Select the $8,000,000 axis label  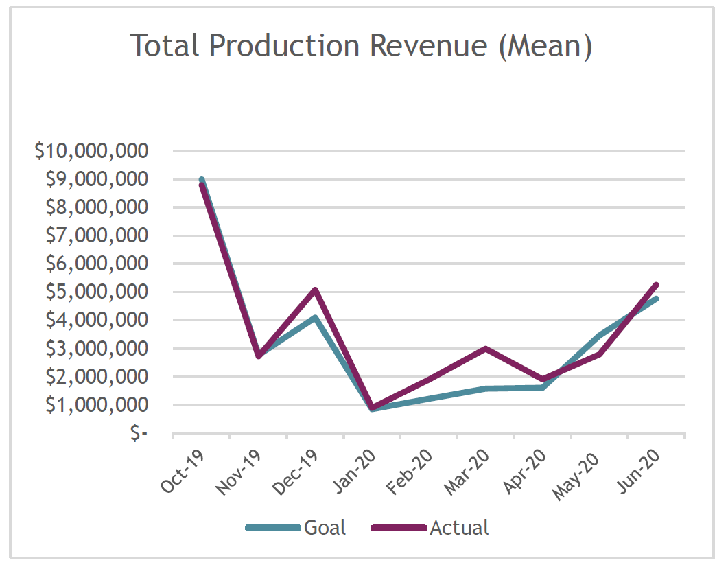click(97, 207)
